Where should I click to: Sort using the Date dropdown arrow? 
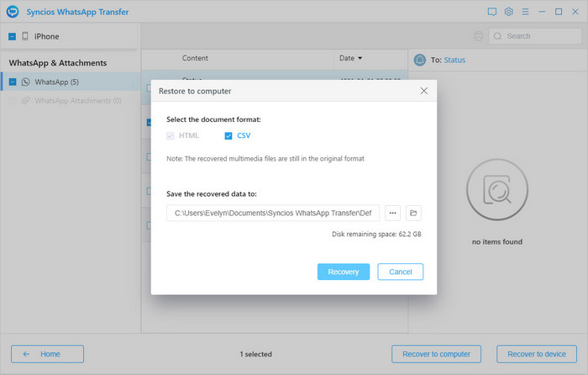[360, 58]
